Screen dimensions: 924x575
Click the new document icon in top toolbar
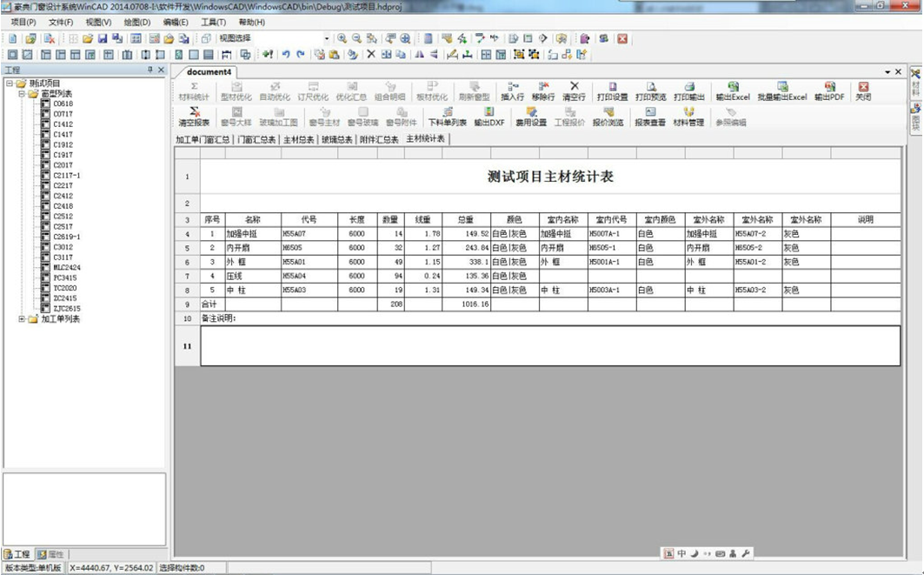tap(12, 38)
